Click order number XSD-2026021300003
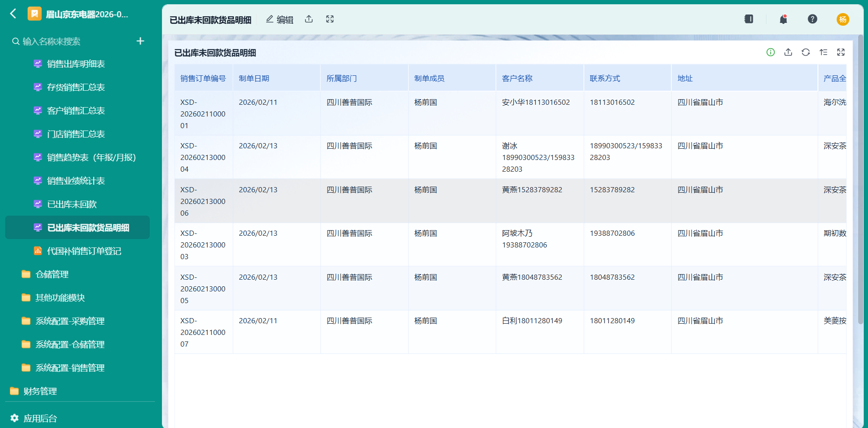Viewport: 868px width, 428px height. coord(203,245)
